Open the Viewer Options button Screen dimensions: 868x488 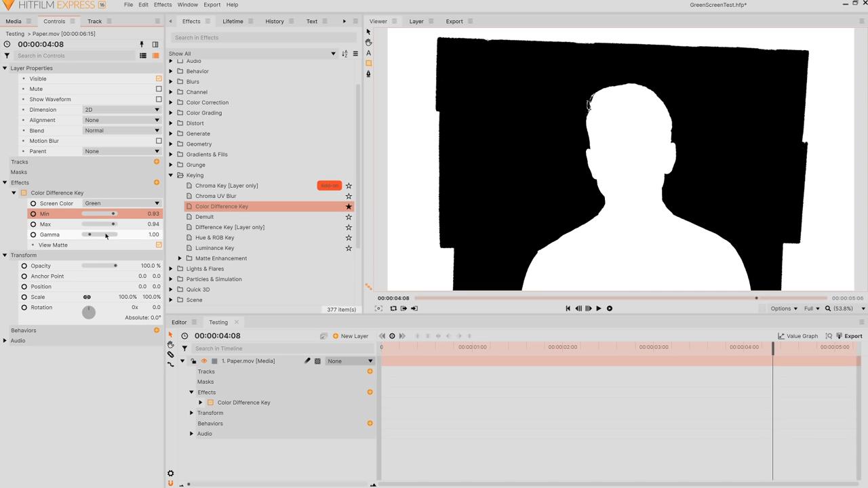pyautogui.click(x=784, y=308)
